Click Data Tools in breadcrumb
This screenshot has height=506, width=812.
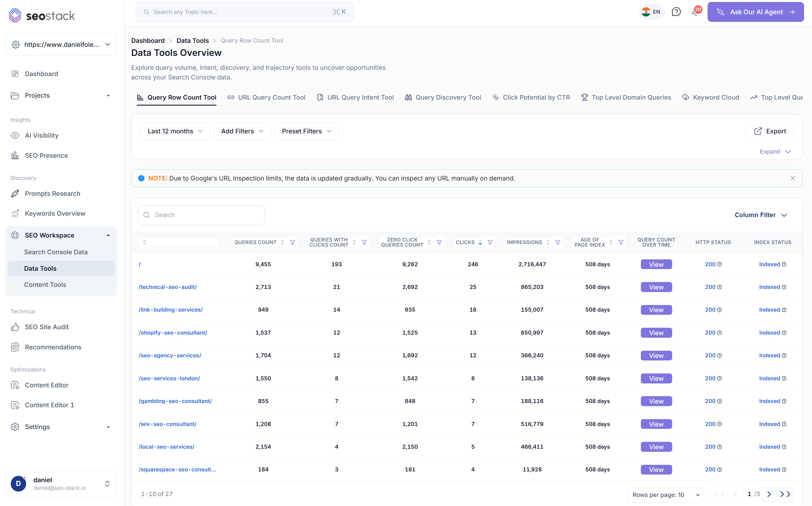(193, 41)
